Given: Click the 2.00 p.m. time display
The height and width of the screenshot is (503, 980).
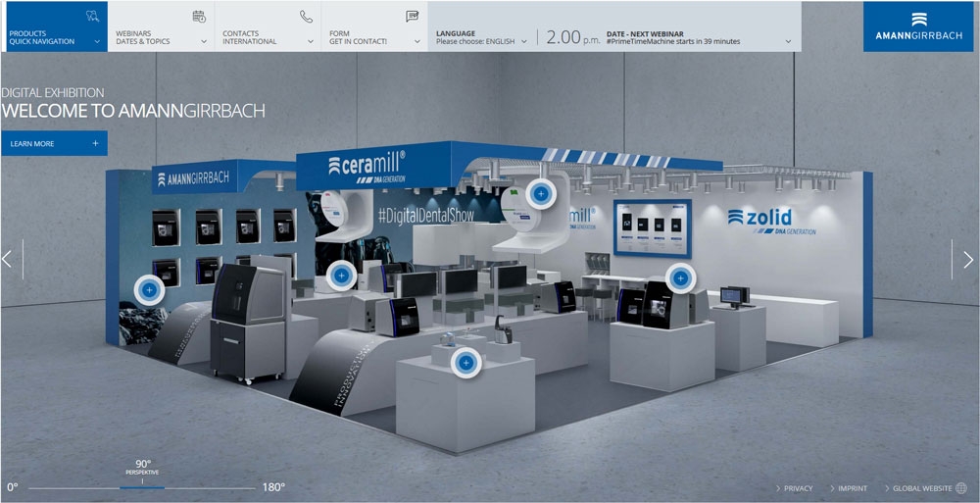Looking at the screenshot, I should pyautogui.click(x=572, y=37).
